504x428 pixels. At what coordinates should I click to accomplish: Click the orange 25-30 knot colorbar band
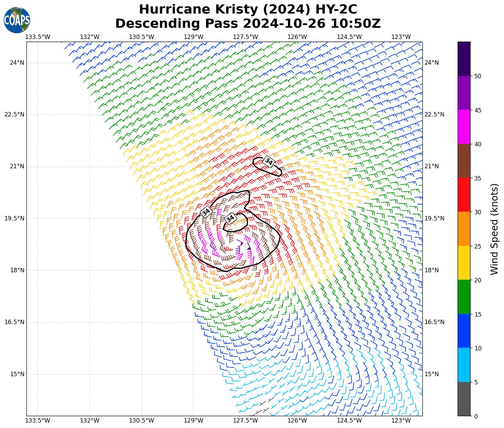click(464, 229)
